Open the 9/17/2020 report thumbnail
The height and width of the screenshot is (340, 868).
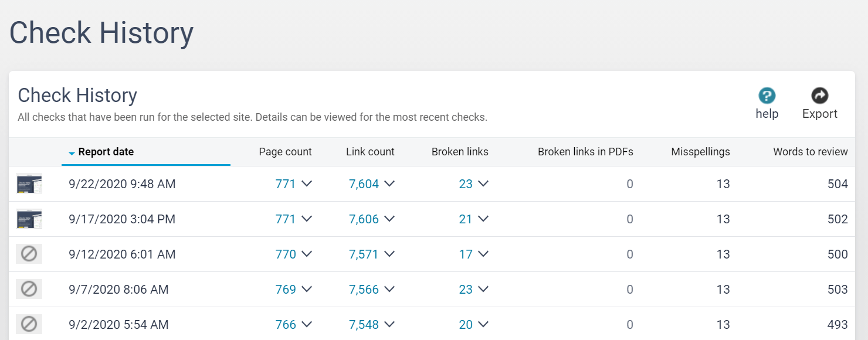point(29,219)
